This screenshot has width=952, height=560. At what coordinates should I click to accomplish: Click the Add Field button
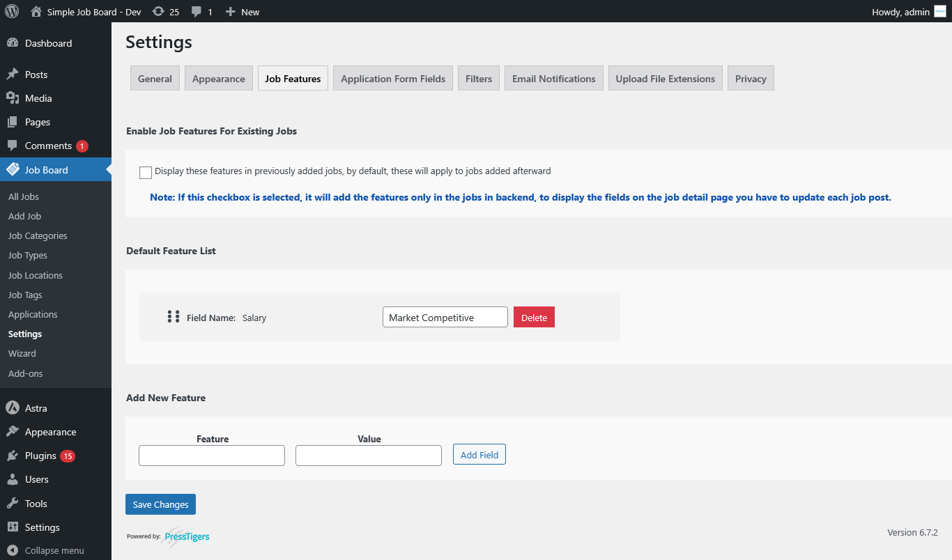pyautogui.click(x=479, y=455)
